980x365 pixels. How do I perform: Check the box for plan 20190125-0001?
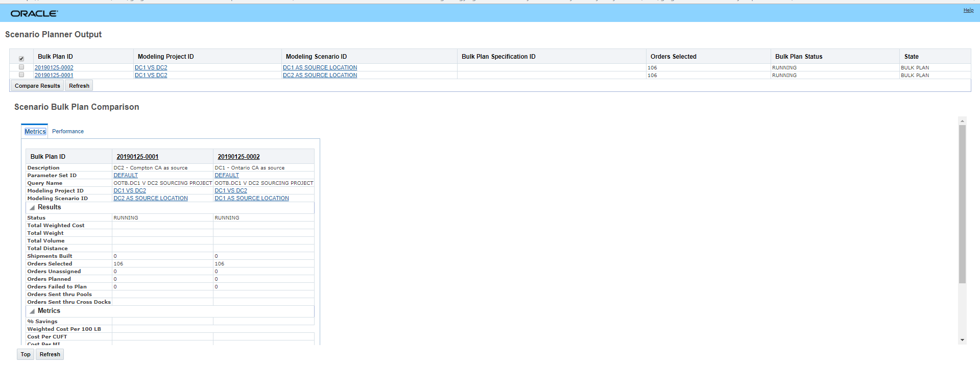(21, 75)
